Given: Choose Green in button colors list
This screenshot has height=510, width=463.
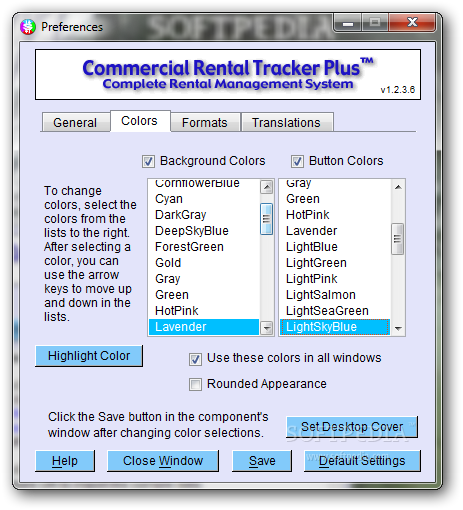Looking at the screenshot, I should [335, 199].
